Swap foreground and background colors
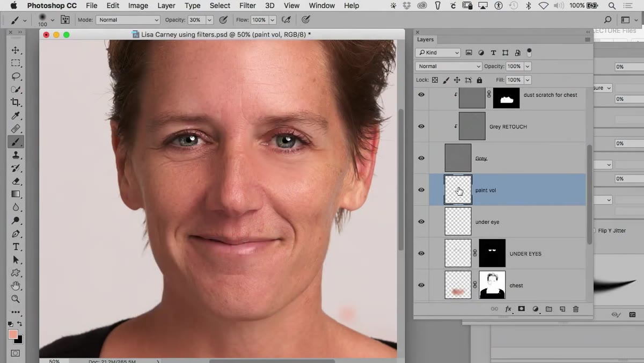The width and height of the screenshot is (644, 363). [20, 324]
